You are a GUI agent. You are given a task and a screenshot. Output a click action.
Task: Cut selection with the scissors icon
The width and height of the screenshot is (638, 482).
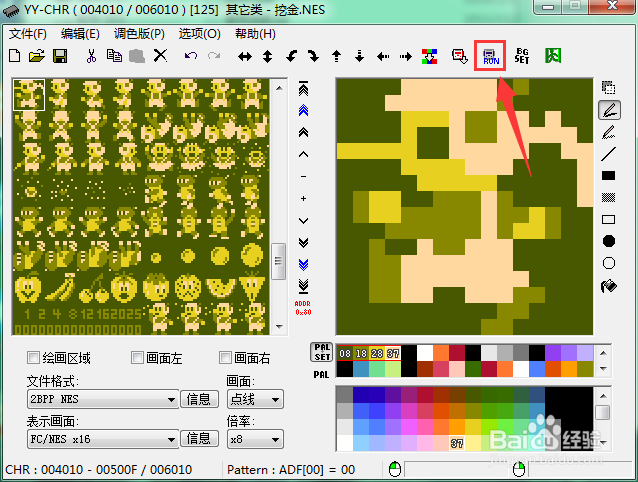[x=91, y=56]
